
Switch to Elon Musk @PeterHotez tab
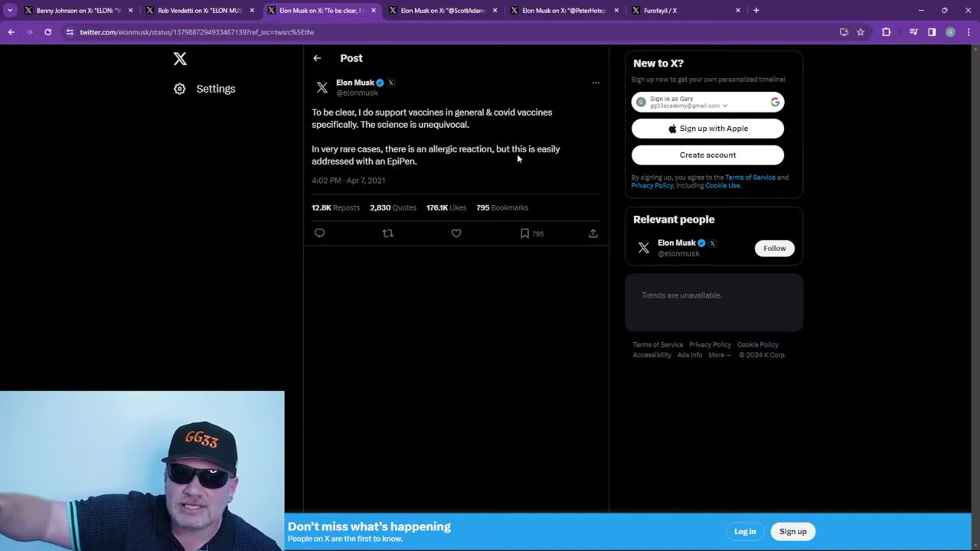pyautogui.click(x=564, y=11)
